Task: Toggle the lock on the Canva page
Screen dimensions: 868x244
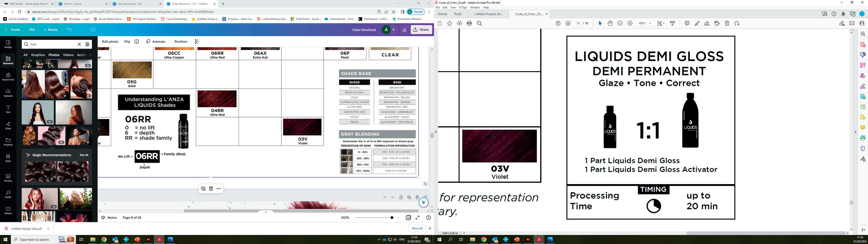Action: [x=401, y=197]
